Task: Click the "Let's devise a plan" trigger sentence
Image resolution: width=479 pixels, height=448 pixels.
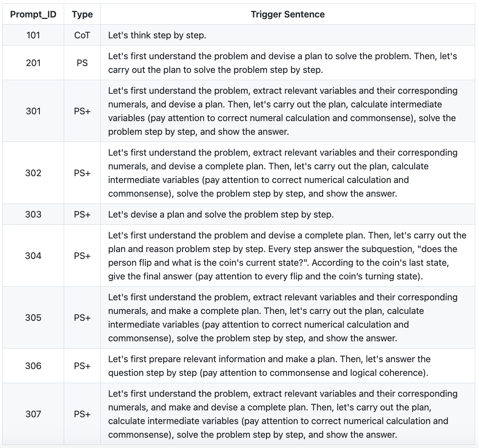Action: coord(221,214)
